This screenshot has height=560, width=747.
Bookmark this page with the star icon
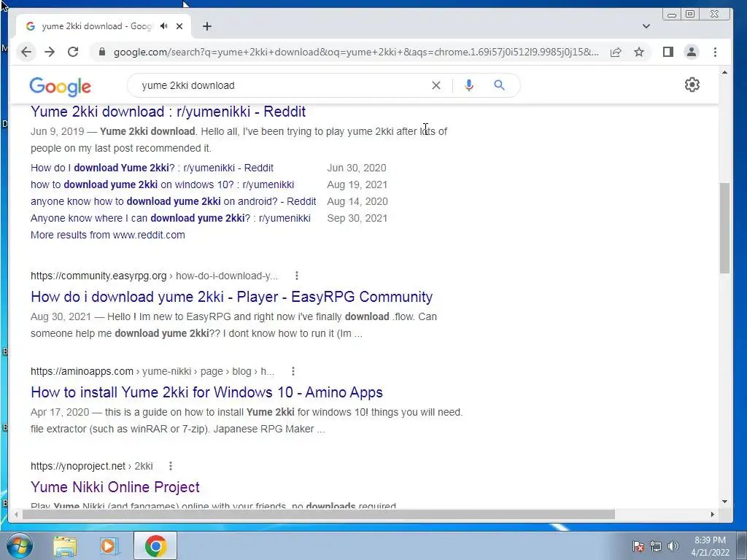(x=639, y=52)
